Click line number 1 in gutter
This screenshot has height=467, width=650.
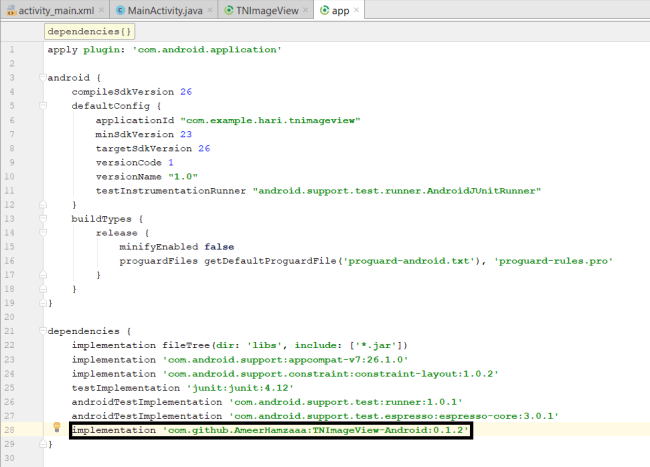(x=12, y=50)
